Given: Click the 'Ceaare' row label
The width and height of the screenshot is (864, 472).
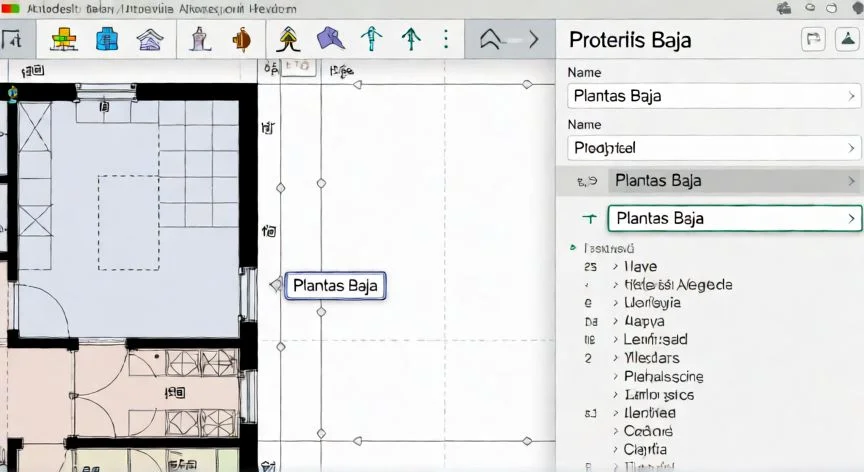Looking at the screenshot, I should point(648,431).
